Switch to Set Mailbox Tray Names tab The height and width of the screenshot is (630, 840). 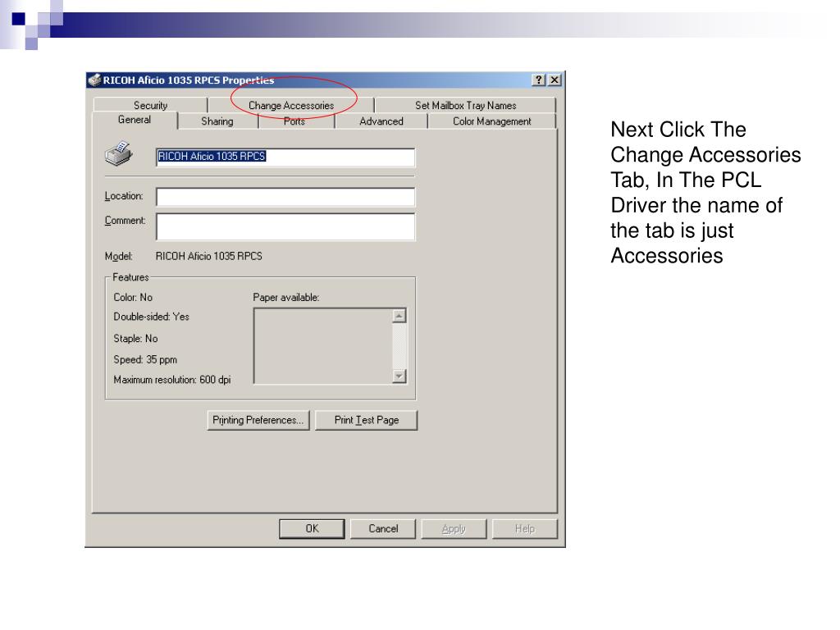point(466,105)
